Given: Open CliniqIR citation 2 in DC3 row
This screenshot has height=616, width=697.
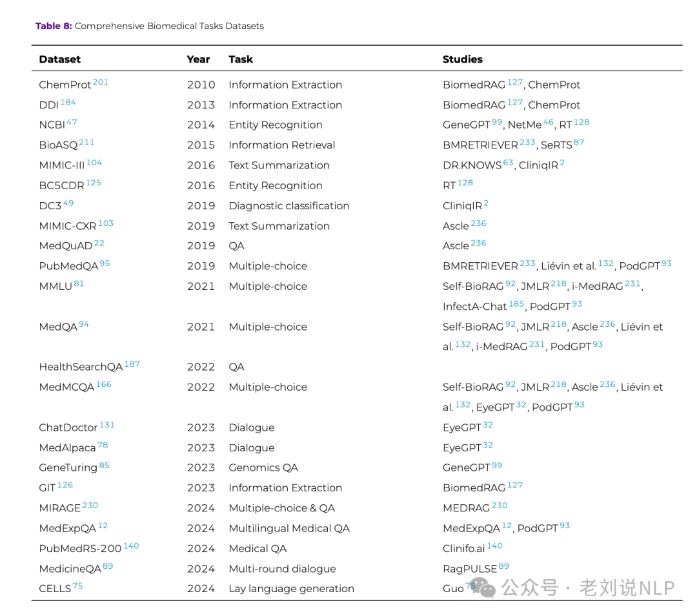Looking at the screenshot, I should (487, 203).
